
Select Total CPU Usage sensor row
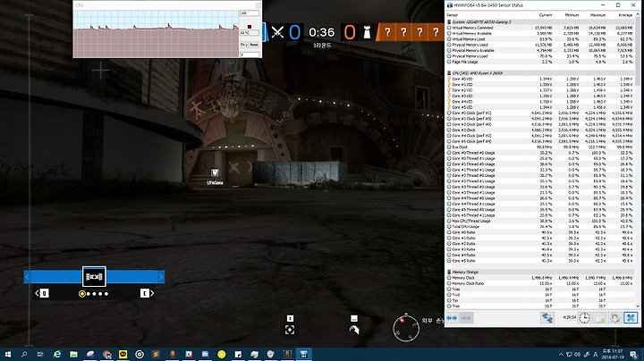[540, 226]
